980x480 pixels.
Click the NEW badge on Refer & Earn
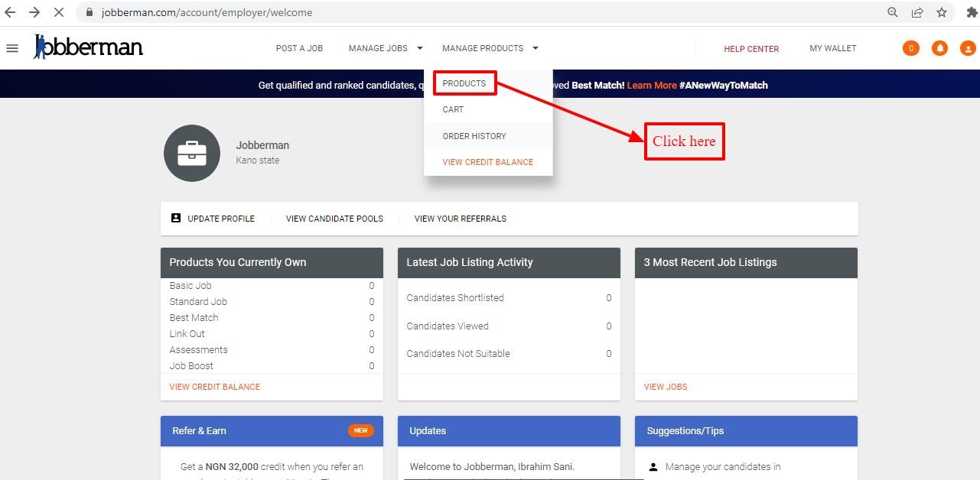coord(361,430)
